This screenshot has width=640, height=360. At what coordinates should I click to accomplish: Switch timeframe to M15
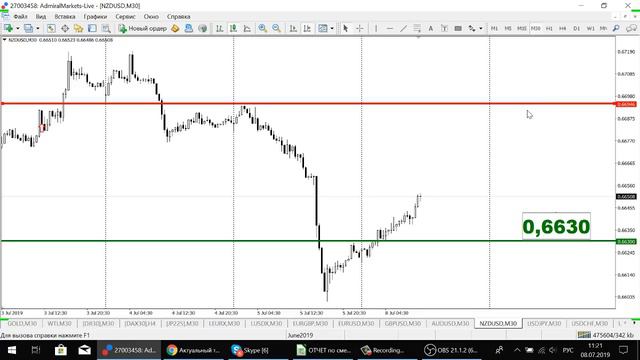(x=522, y=28)
